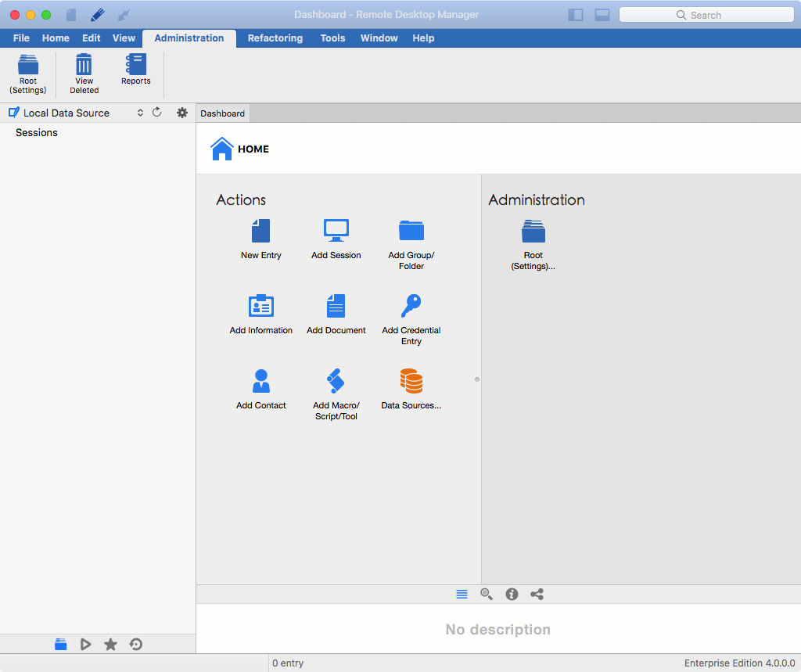Open Root (Settings)... under Administration panel
Screen dimensions: 801x672
(533, 231)
